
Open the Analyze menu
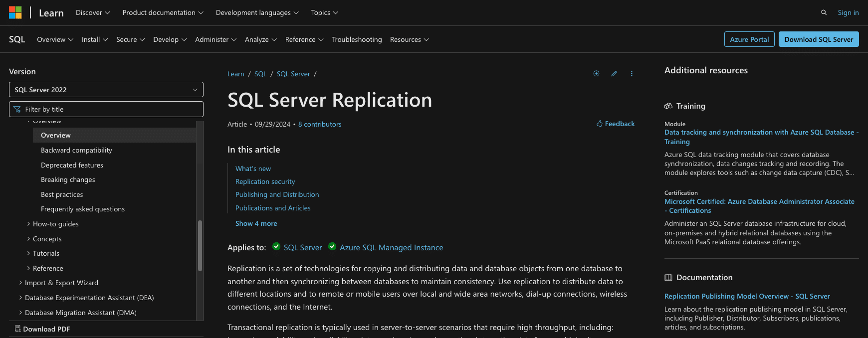[260, 39]
